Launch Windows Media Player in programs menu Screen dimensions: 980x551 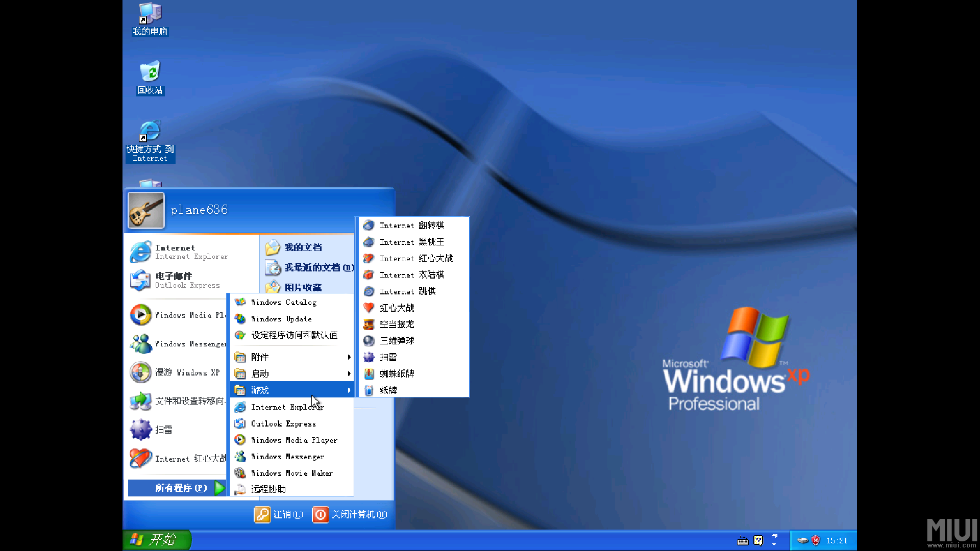pos(292,440)
